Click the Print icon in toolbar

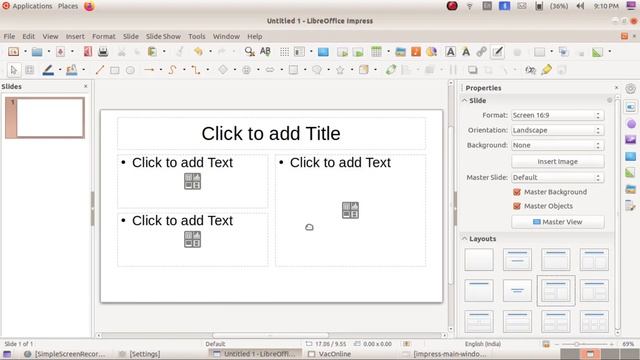103,52
